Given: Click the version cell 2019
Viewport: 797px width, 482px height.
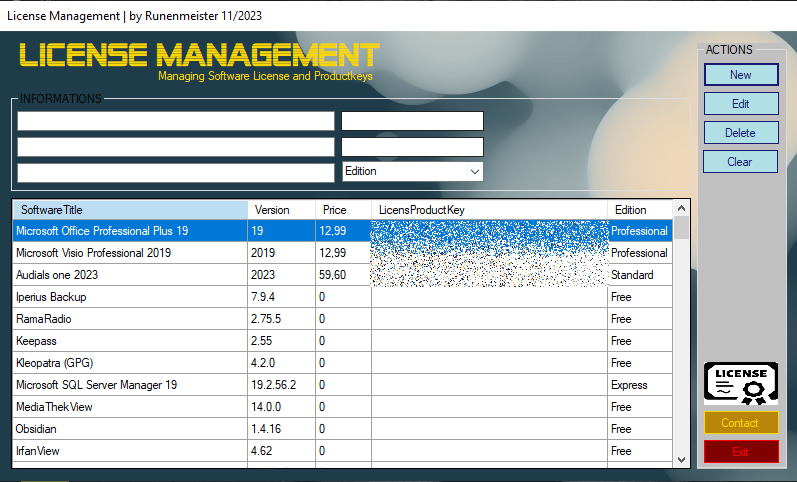Looking at the screenshot, I should tap(282, 253).
